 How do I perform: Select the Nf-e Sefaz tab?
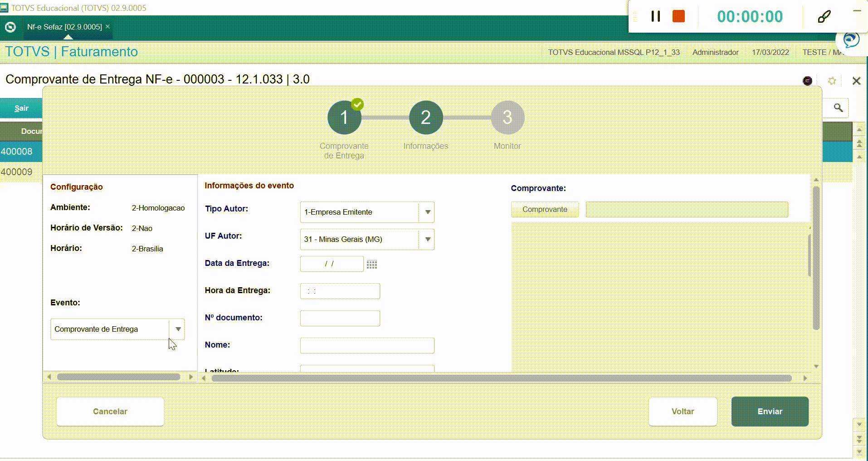(64, 27)
